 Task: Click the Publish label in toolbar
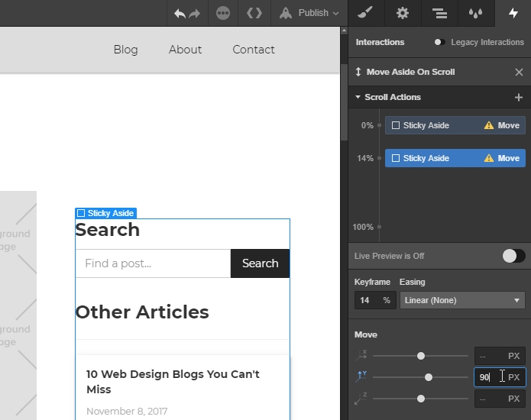[x=313, y=13]
